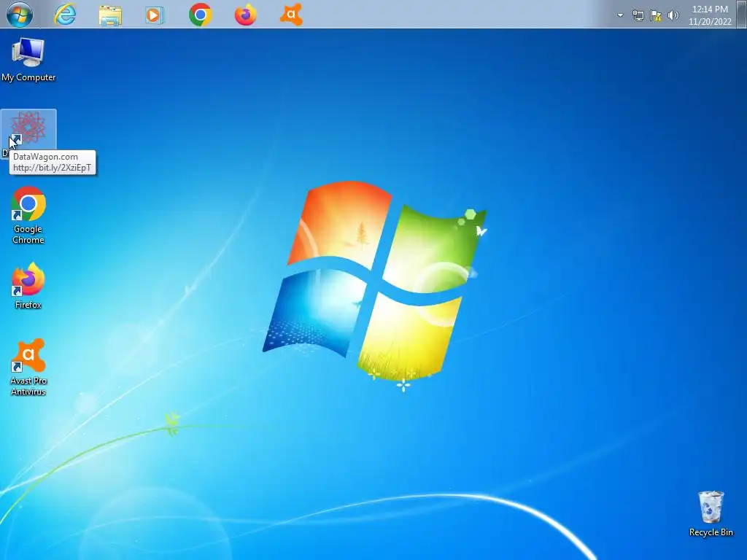The height and width of the screenshot is (560, 747).
Task: Launch Firefox from the taskbar
Action: point(245,15)
